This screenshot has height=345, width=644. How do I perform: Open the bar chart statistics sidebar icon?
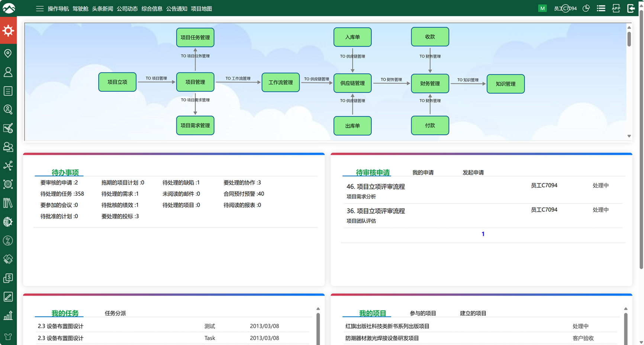click(8, 316)
